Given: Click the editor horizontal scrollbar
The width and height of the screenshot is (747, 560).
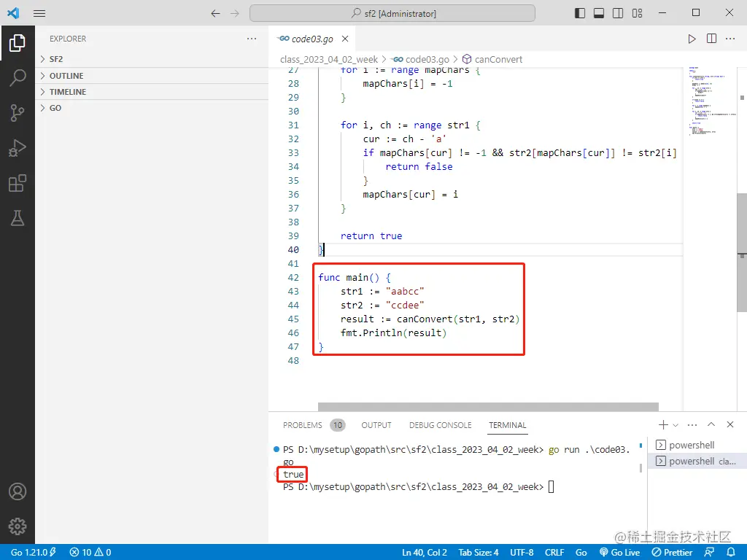Looking at the screenshot, I should tap(488, 407).
